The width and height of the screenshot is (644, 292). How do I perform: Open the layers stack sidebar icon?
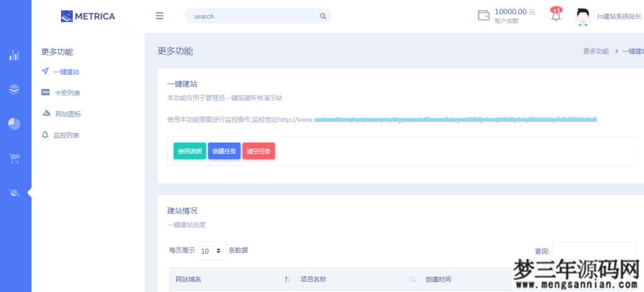(x=14, y=89)
